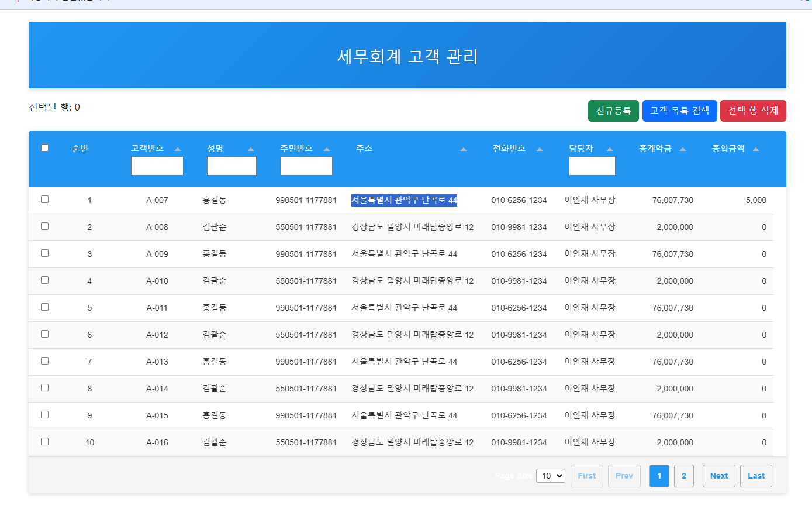Toggle the select-all checkbox in header
812x512 pixels.
[44, 148]
